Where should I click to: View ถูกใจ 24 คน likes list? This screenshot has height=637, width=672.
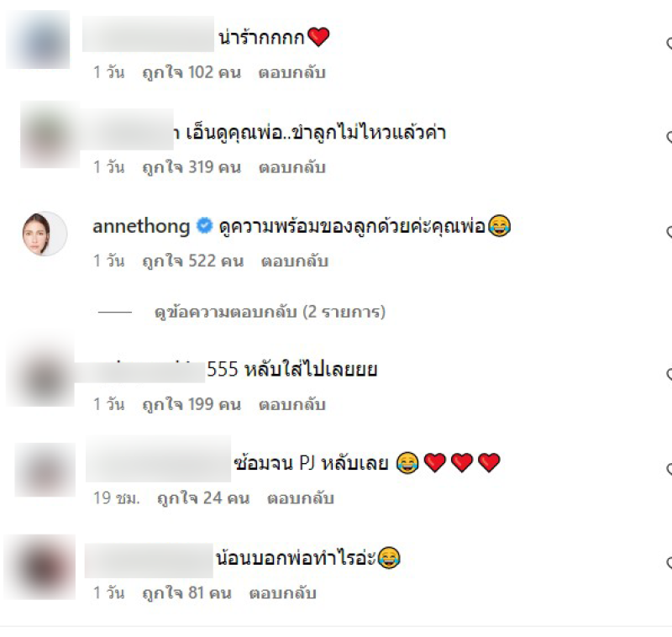coord(203,498)
